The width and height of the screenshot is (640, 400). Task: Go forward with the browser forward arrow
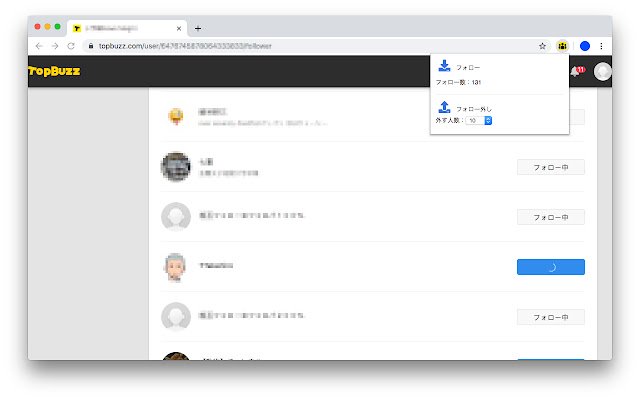click(x=55, y=46)
